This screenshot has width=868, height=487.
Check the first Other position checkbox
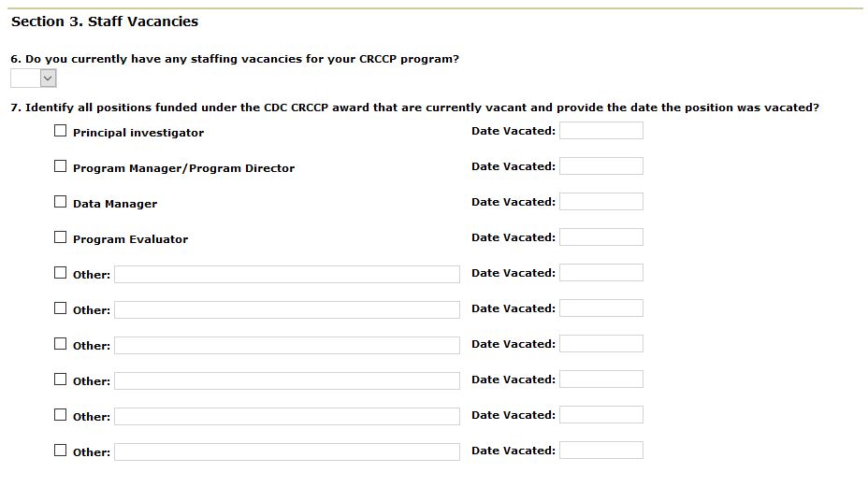(61, 273)
